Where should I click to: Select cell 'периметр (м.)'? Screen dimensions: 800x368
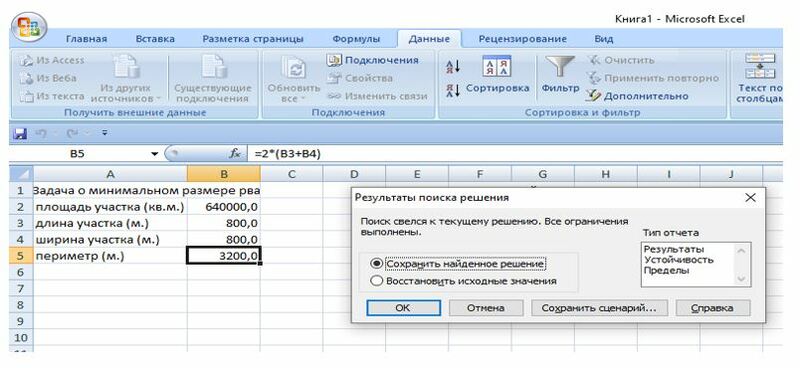[110, 256]
